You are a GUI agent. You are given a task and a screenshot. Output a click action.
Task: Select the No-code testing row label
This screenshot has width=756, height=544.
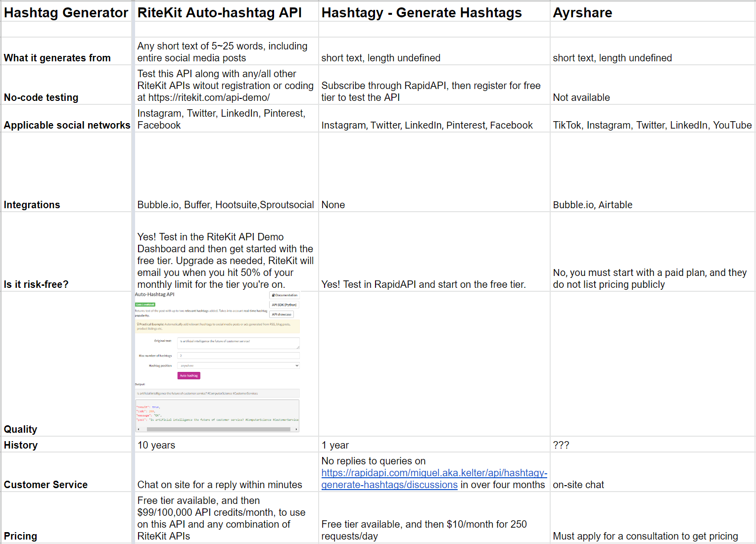pos(66,85)
